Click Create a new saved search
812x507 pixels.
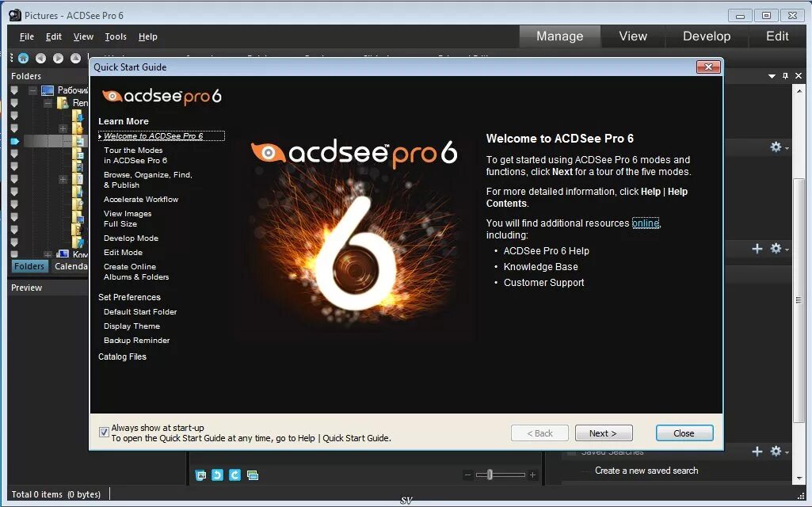pyautogui.click(x=646, y=471)
